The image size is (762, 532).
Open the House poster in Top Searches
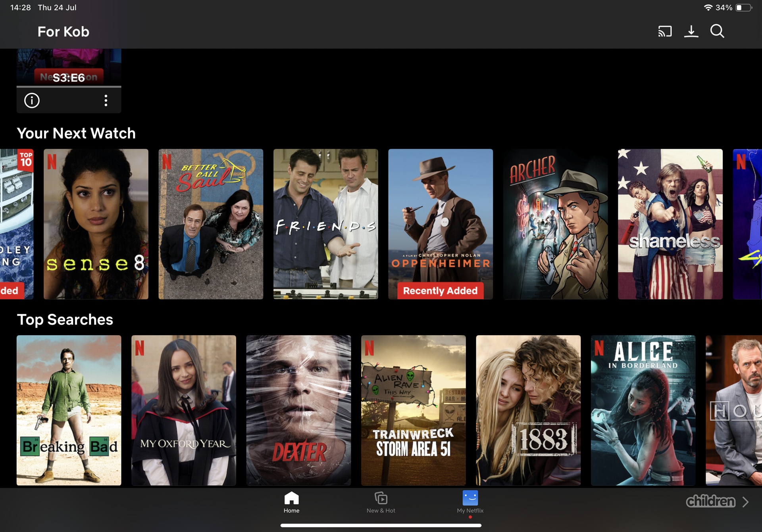pyautogui.click(x=734, y=410)
